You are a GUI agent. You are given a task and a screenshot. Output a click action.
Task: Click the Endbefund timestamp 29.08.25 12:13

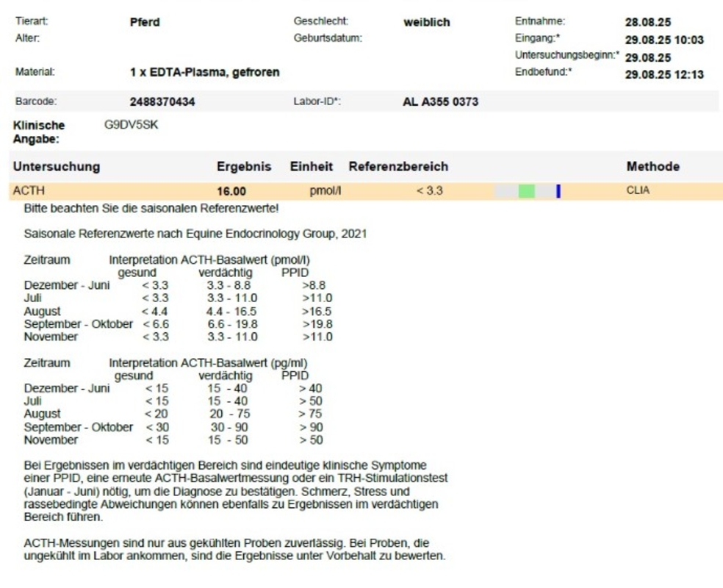(664, 75)
